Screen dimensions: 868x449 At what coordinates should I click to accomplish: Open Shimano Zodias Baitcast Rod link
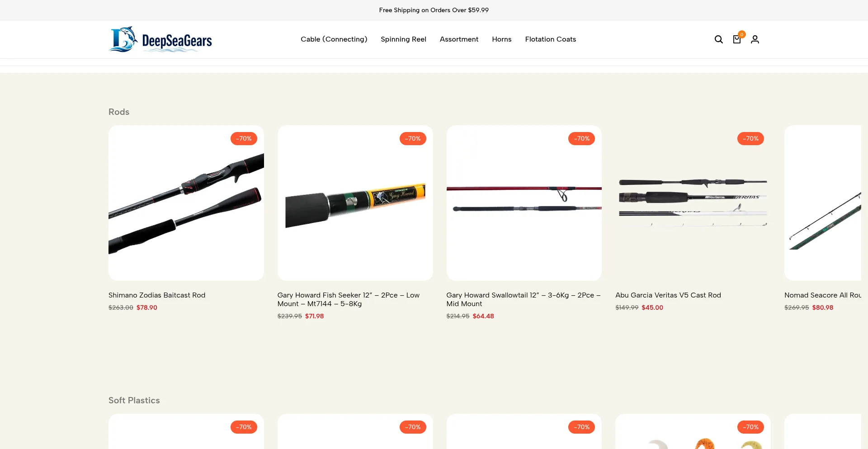click(x=157, y=295)
